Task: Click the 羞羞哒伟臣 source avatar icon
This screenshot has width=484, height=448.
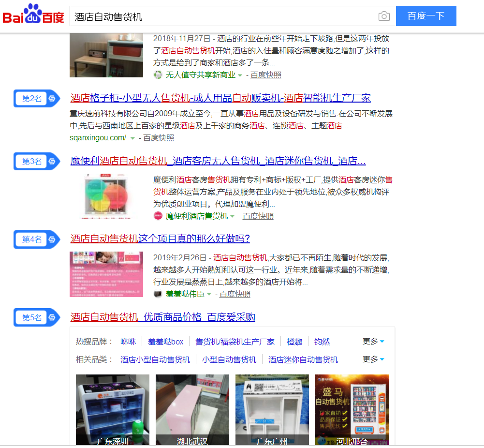Action: [x=158, y=294]
